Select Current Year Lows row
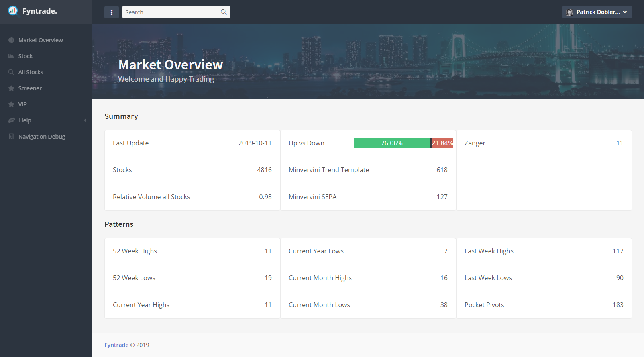This screenshot has width=644, height=357. click(368, 251)
